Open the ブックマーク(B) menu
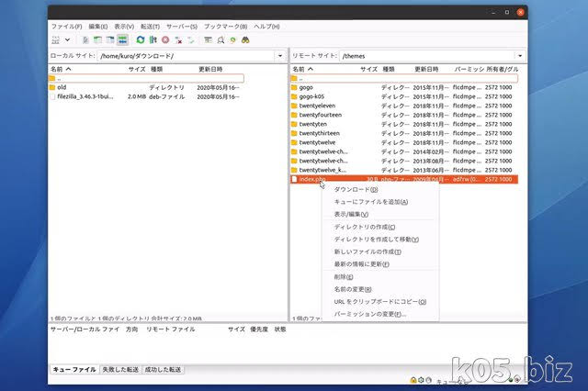 [226, 27]
